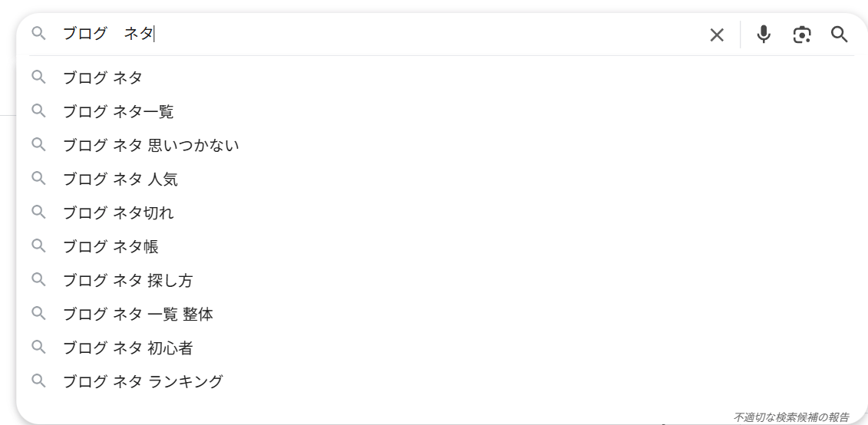Screen dimensions: 868x425
Task: Open search by image camera icon
Action: (x=801, y=35)
